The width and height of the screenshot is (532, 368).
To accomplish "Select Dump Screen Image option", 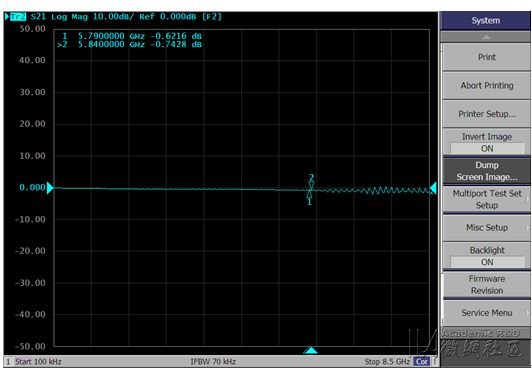I will (x=487, y=171).
